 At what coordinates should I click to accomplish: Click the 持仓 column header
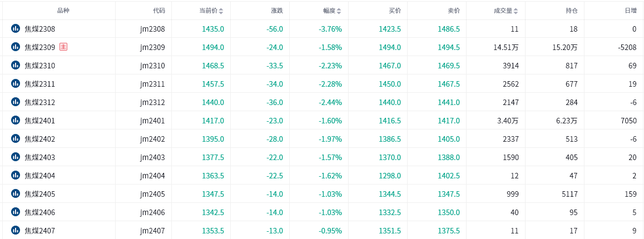tap(572, 11)
